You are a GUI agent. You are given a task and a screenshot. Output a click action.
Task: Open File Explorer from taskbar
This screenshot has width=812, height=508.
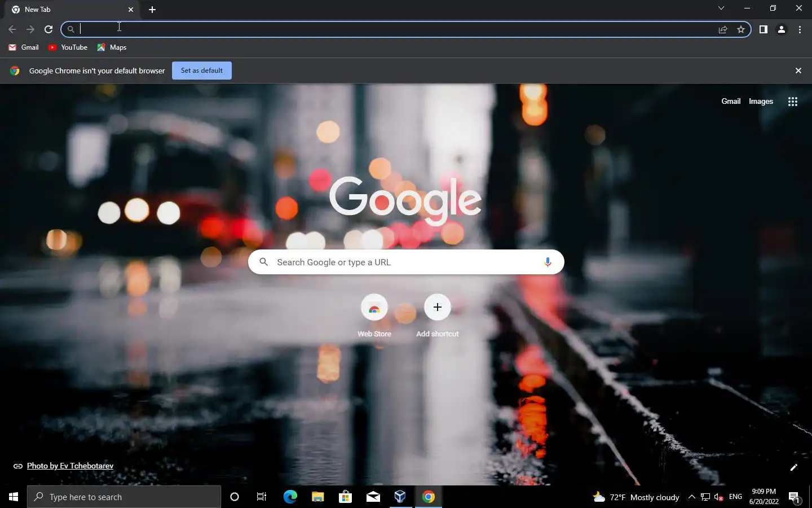click(x=317, y=497)
